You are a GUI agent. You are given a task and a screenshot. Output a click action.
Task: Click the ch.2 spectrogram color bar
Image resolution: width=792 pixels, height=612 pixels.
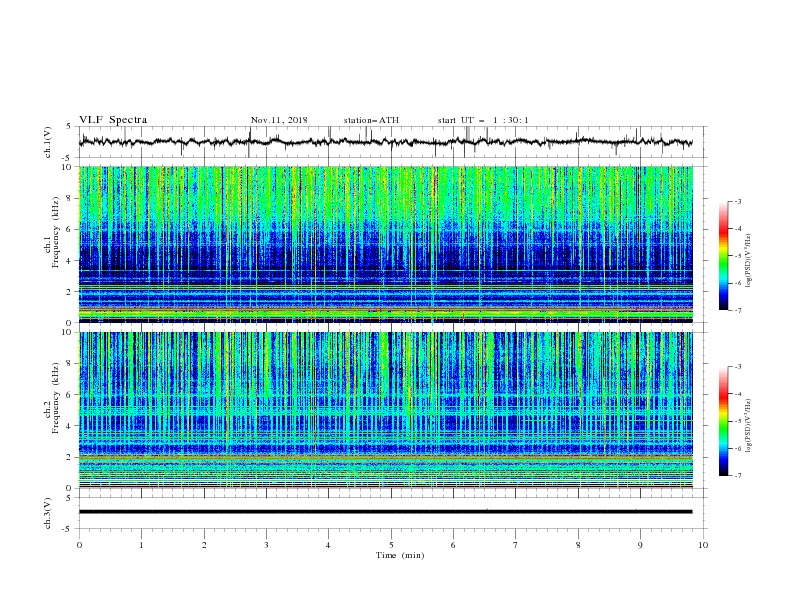(x=723, y=421)
